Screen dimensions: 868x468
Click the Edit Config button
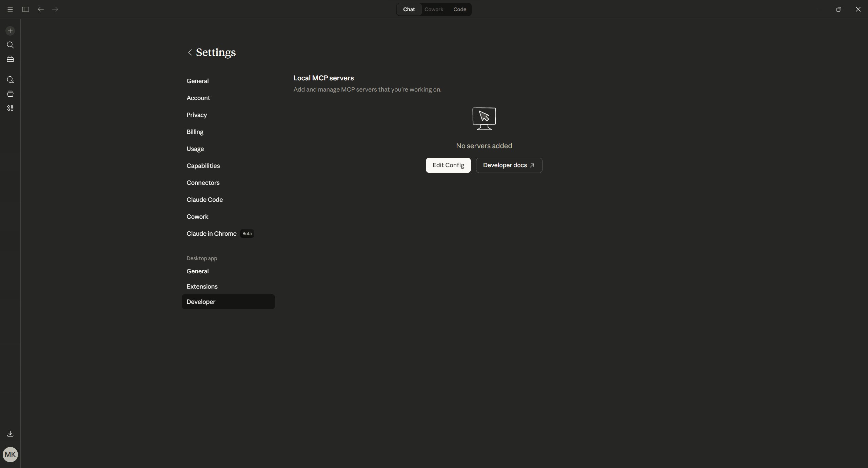pyautogui.click(x=448, y=165)
